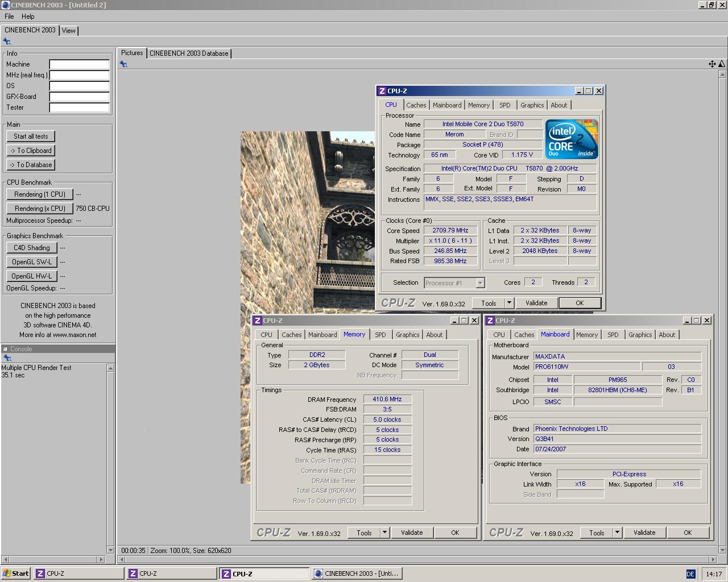Click the DE language indicator in tray
Image resolution: width=728 pixels, height=582 pixels.
690,574
